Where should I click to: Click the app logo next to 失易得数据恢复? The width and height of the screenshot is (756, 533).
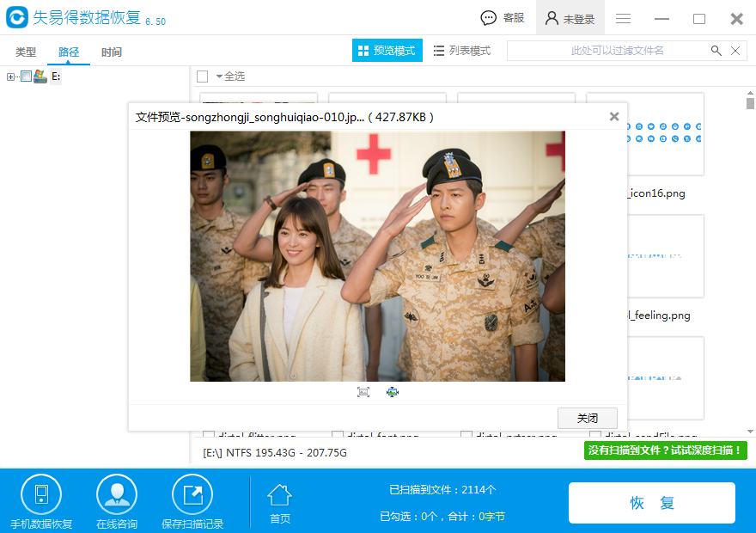17,17
